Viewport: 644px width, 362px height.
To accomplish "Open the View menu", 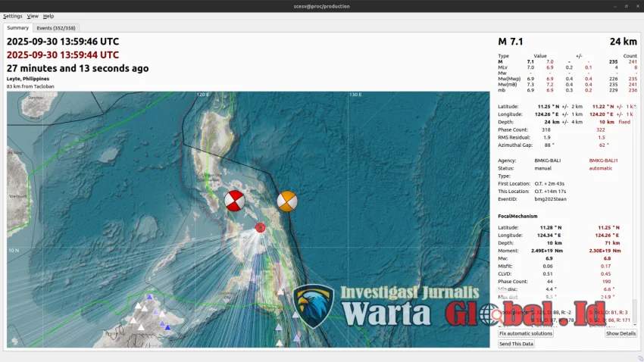I will (x=33, y=16).
